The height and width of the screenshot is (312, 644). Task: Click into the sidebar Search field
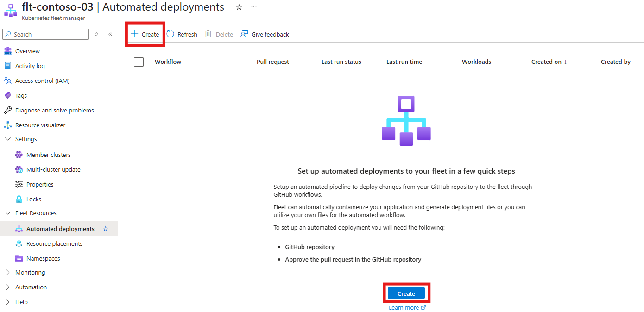click(x=45, y=34)
